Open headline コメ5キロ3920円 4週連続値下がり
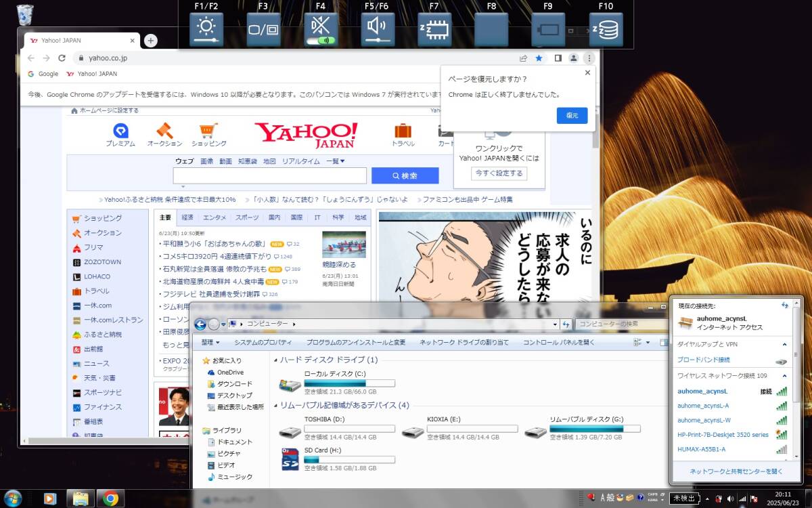Image resolution: width=812 pixels, height=508 pixels. [217, 257]
